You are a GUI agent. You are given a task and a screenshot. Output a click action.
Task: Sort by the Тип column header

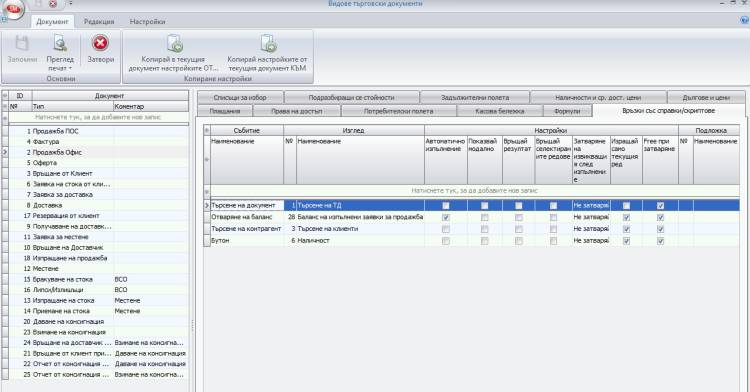(72, 107)
